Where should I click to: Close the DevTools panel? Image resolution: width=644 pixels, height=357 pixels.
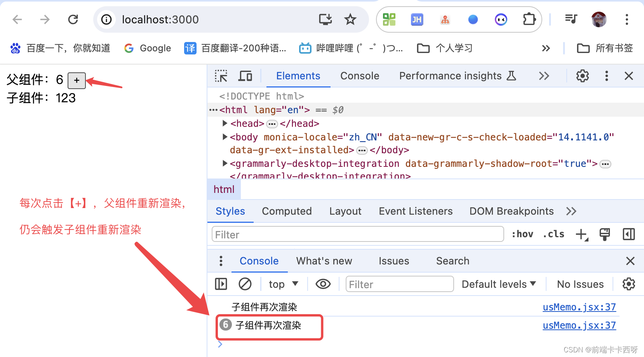click(629, 76)
